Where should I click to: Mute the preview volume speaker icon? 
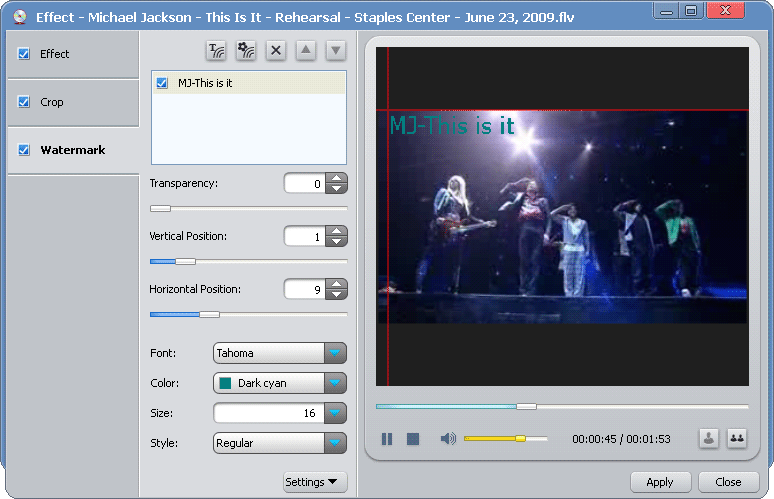[x=448, y=438]
